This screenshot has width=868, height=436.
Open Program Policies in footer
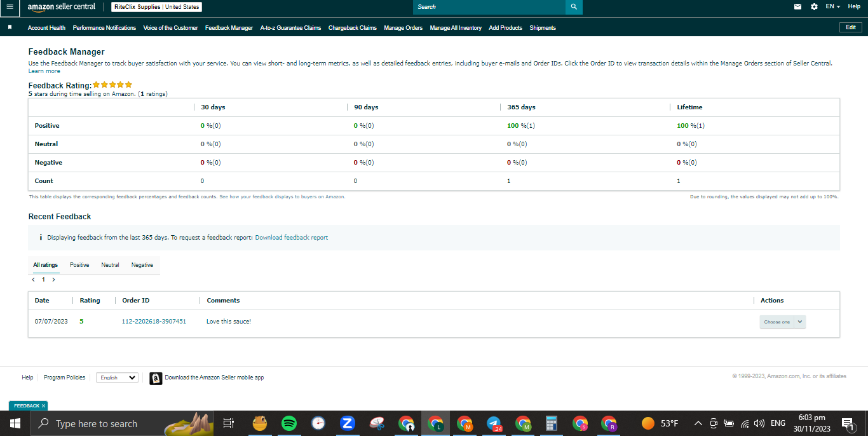[64, 378]
